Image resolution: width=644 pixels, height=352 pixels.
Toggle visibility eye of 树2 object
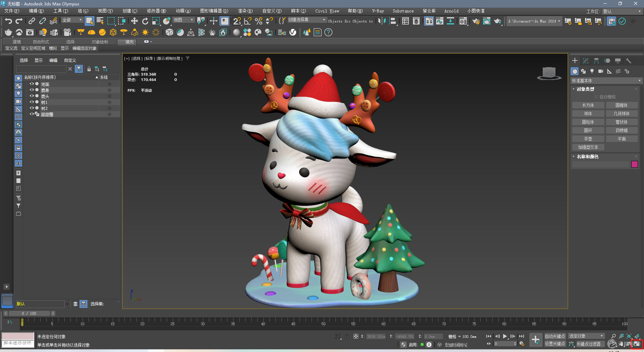point(32,108)
